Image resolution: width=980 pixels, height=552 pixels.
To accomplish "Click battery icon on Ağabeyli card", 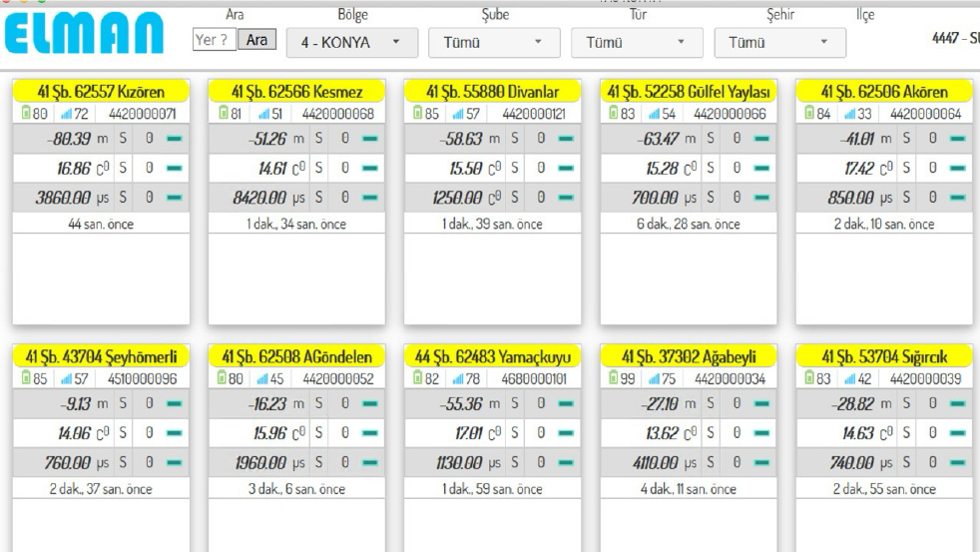I will (613, 377).
